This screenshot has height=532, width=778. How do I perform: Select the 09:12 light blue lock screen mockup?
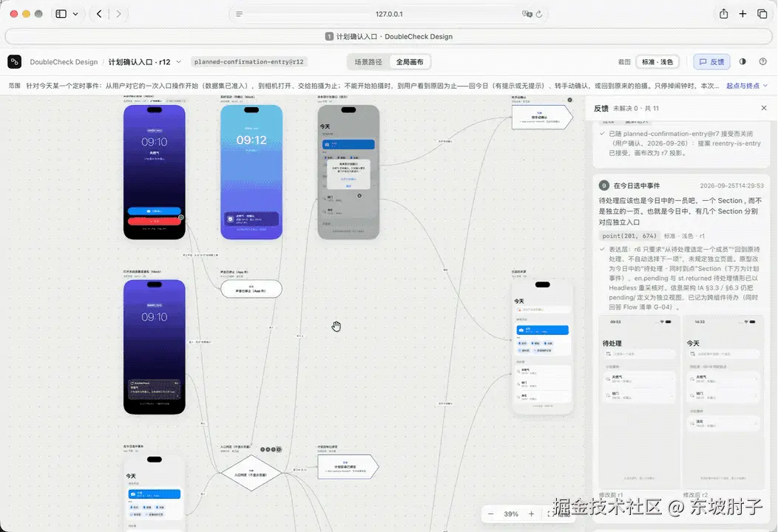tap(251, 172)
